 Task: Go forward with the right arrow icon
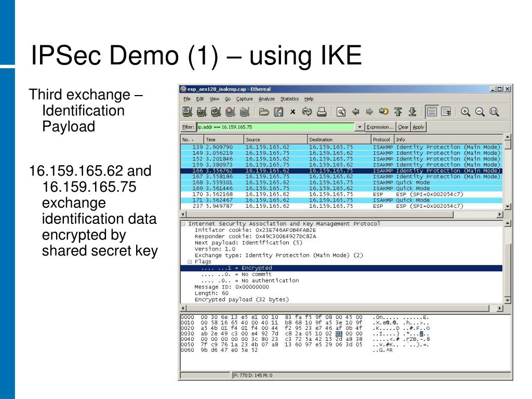coord(369,112)
